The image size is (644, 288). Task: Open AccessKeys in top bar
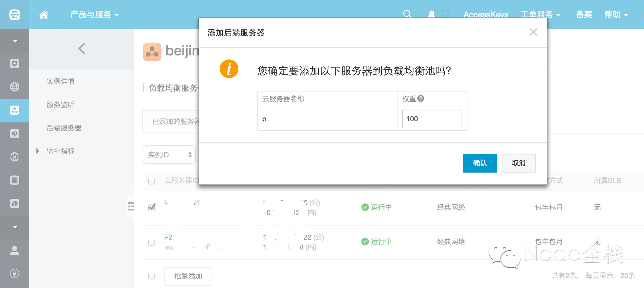(486, 15)
